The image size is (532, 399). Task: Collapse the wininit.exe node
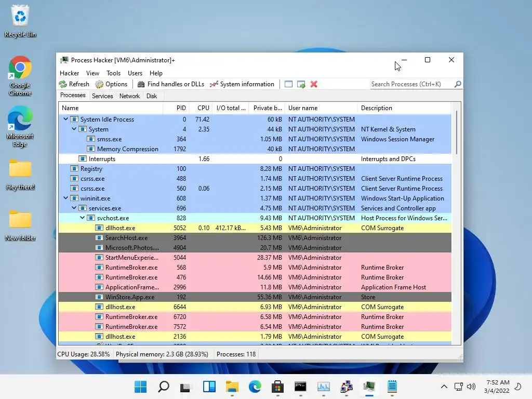(x=66, y=198)
